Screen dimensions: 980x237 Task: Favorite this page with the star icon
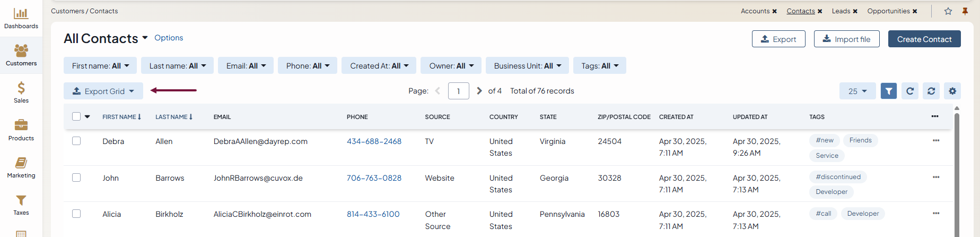pos(948,11)
